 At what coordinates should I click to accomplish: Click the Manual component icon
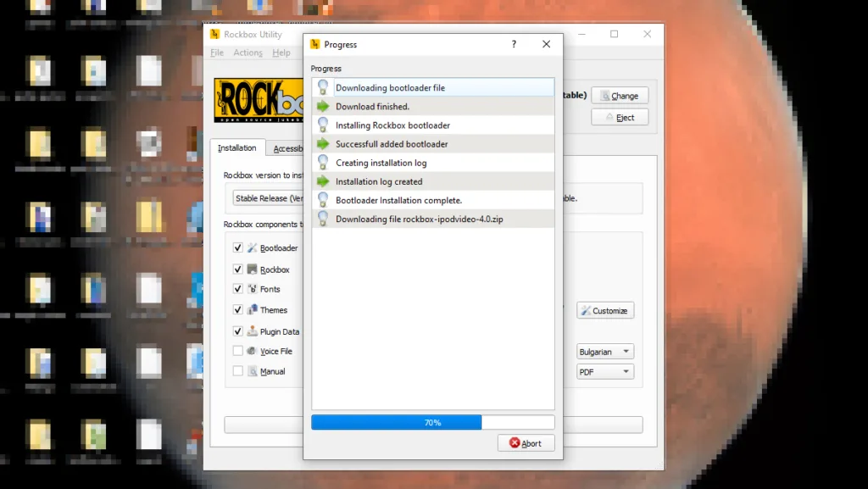click(252, 371)
